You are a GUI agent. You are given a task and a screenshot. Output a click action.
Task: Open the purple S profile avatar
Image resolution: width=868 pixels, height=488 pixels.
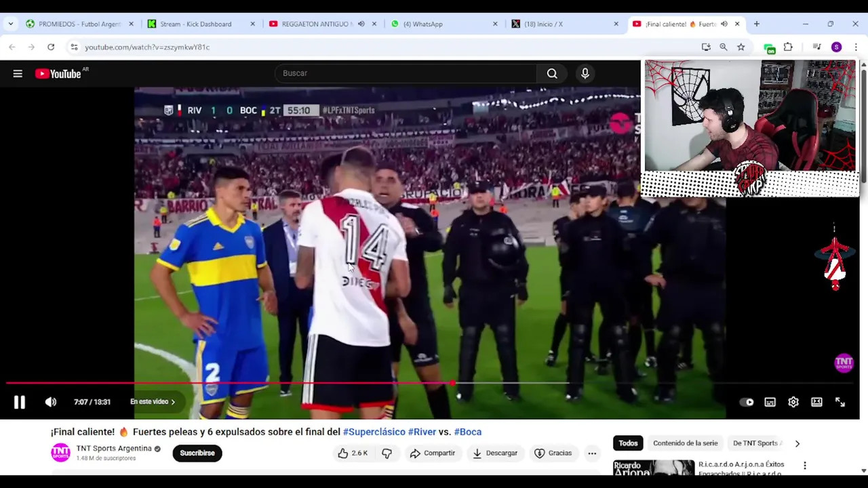836,47
